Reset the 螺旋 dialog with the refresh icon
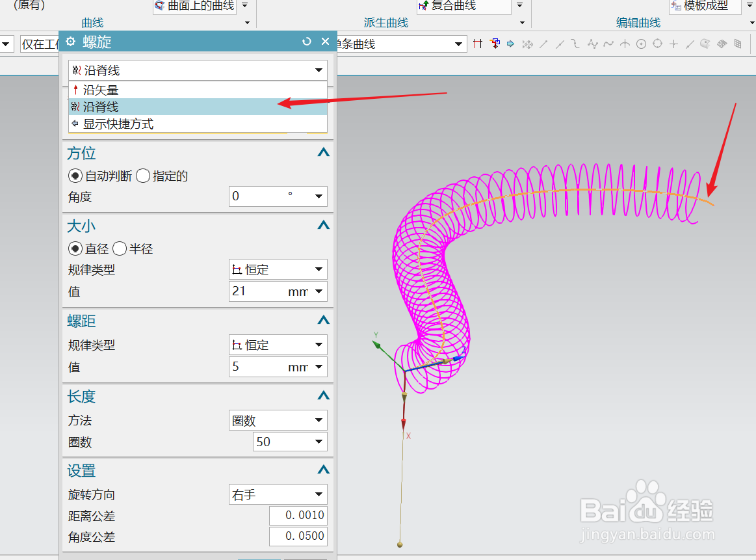 click(x=307, y=42)
